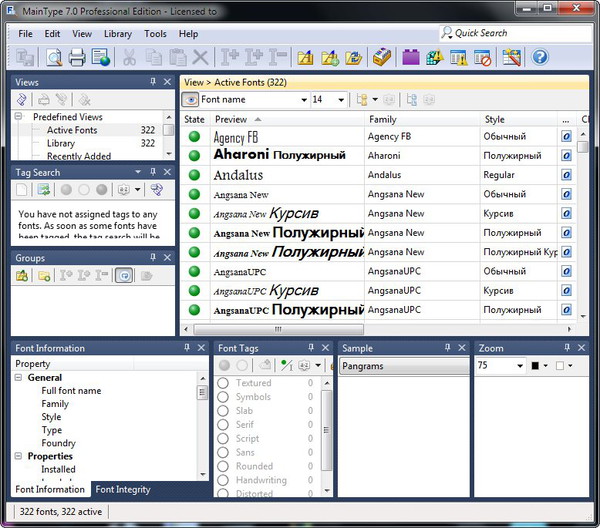
Task: Toggle the green state indicator for Andalus
Action: point(194,174)
